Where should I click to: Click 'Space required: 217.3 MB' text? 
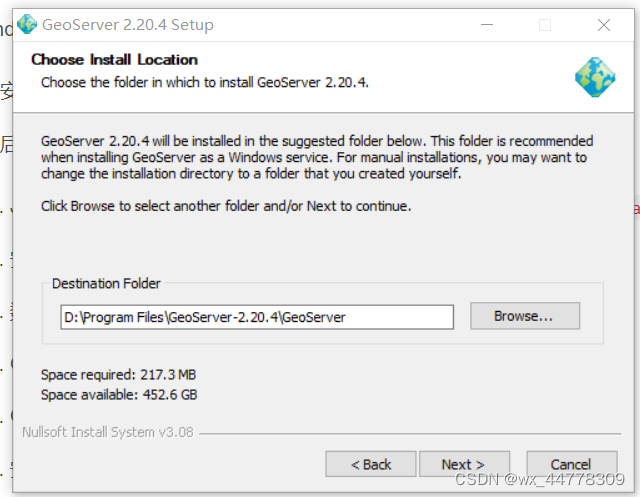click(x=118, y=375)
